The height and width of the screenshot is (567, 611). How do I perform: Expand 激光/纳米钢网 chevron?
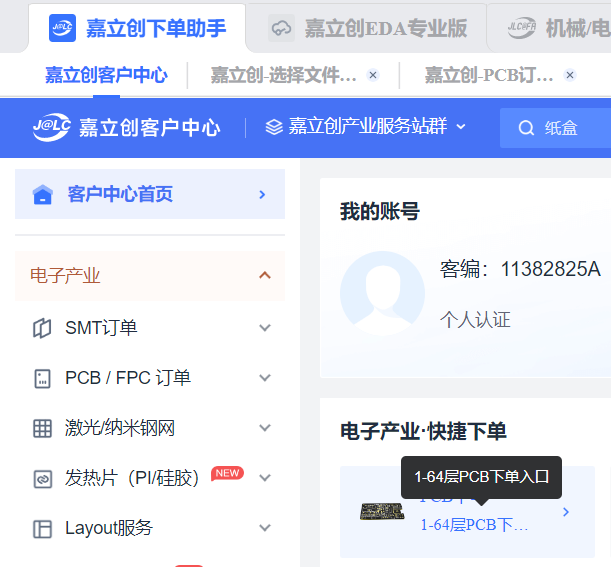tap(265, 428)
